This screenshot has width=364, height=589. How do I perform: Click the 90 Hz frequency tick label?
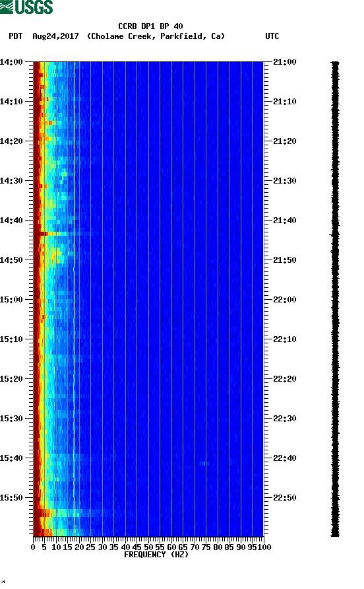(x=241, y=547)
